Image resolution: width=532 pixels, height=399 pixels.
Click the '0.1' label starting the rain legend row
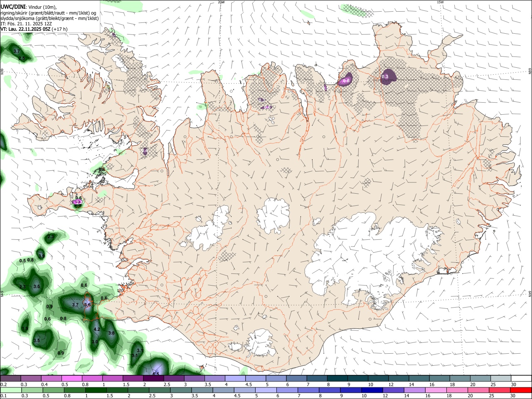point(3,396)
